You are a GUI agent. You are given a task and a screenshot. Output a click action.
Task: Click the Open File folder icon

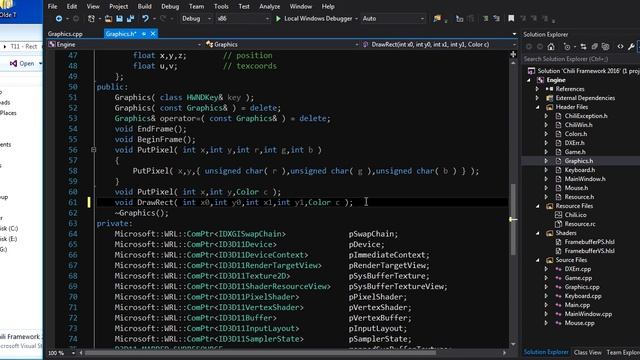pyautogui.click(x=108, y=19)
